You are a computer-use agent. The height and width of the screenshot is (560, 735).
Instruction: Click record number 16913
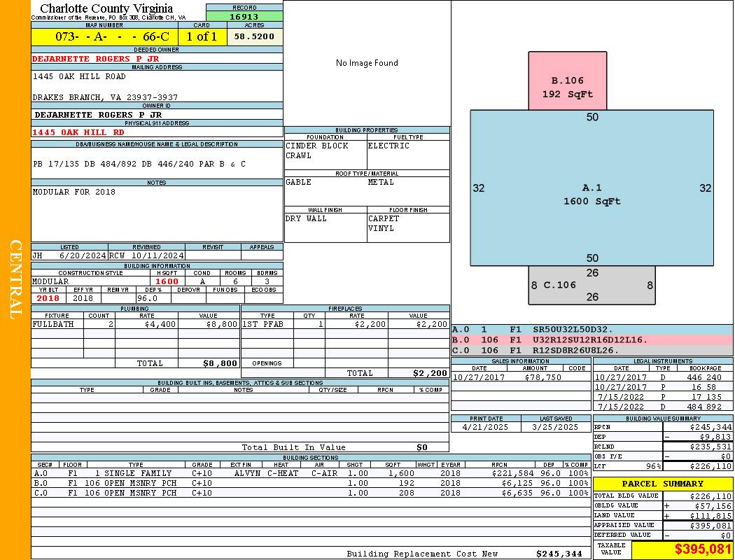tap(244, 16)
